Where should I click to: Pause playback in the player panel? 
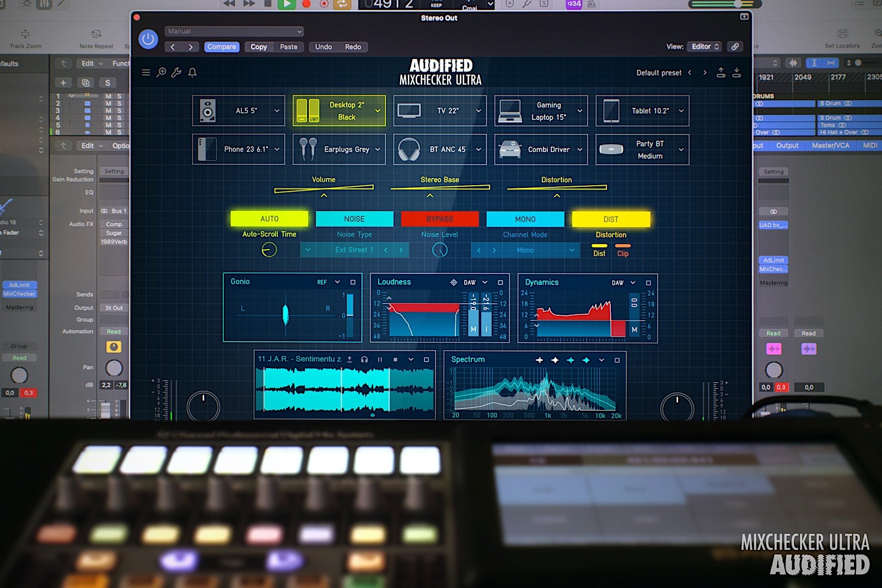pos(380,359)
